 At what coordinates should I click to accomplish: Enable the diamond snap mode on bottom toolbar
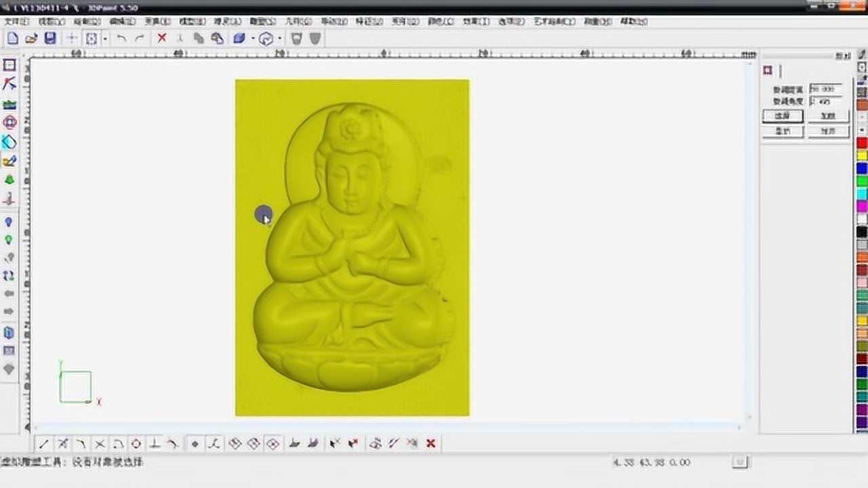click(235, 443)
